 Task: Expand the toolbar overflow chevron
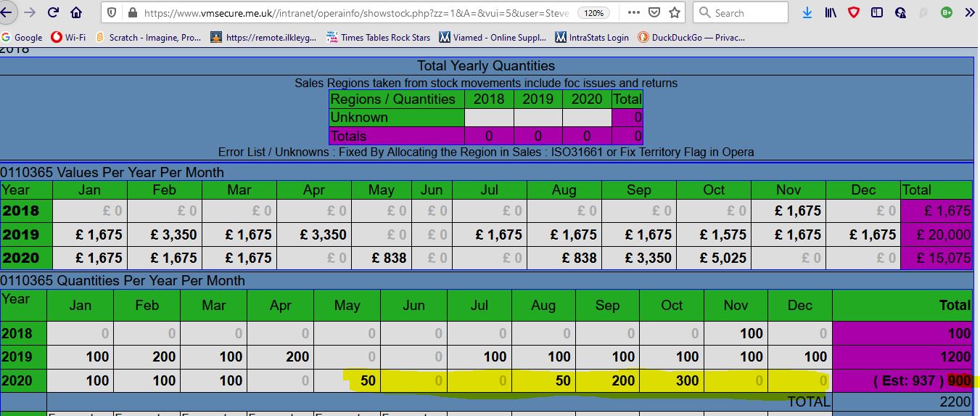point(968,12)
